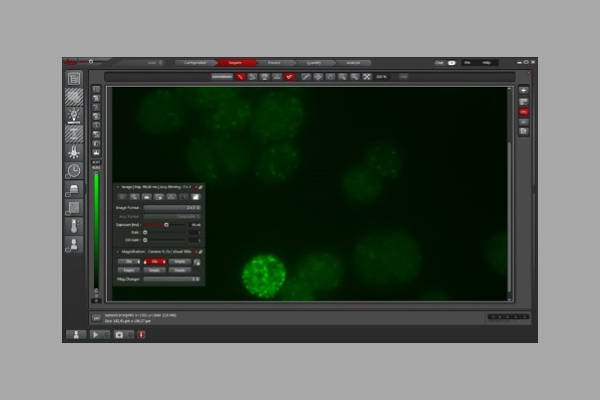Screen dimensions: 600x400
Task: Click the topmost icon in left sidebar
Action: tap(74, 78)
